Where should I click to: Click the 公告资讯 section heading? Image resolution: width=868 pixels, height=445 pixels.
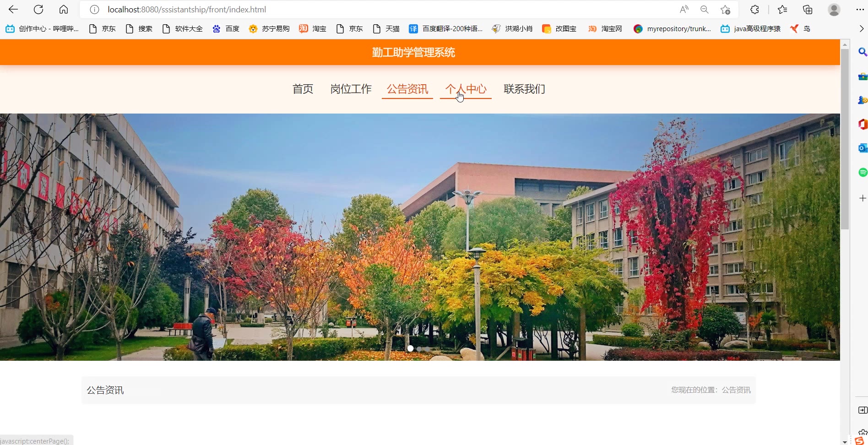105,390
